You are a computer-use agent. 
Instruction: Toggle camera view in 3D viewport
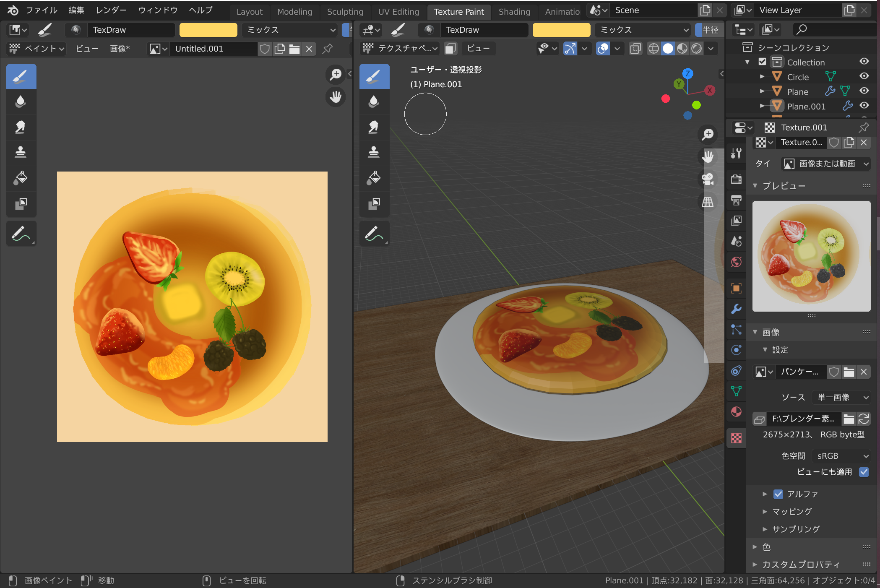tap(708, 179)
